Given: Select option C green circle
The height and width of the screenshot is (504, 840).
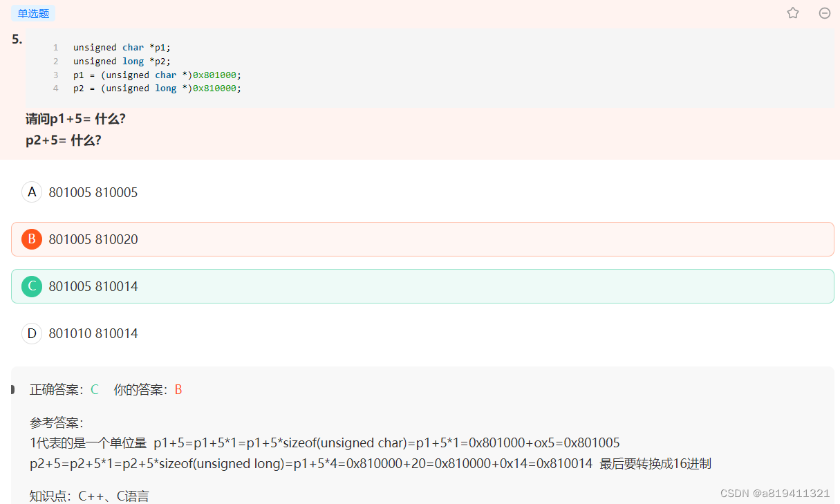Looking at the screenshot, I should tap(32, 286).
